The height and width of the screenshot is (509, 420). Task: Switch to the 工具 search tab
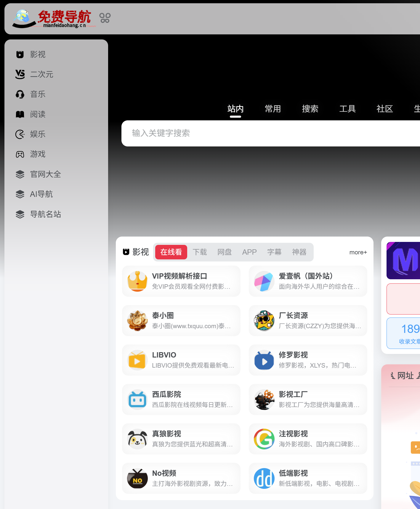click(x=347, y=109)
